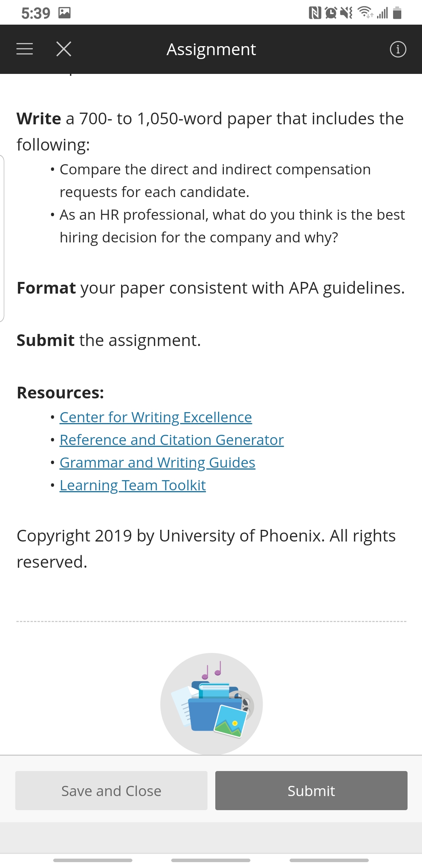422x868 pixels.
Task: Tap the battery status icon
Action: tap(397, 13)
